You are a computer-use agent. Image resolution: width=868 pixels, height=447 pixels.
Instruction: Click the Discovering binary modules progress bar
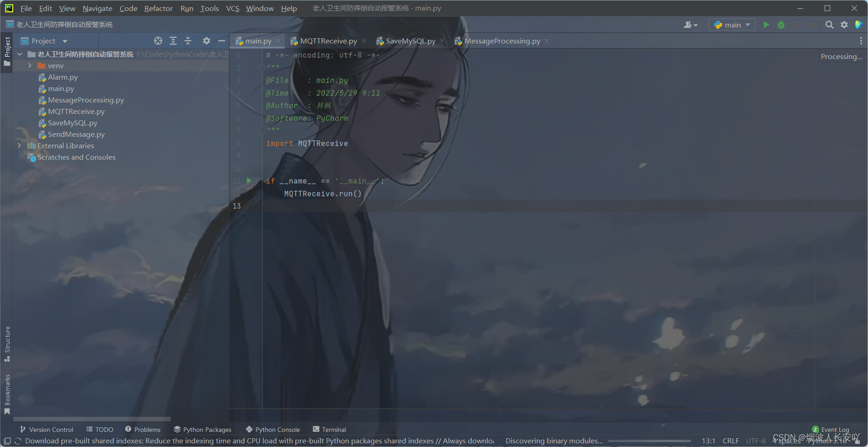[x=649, y=441]
